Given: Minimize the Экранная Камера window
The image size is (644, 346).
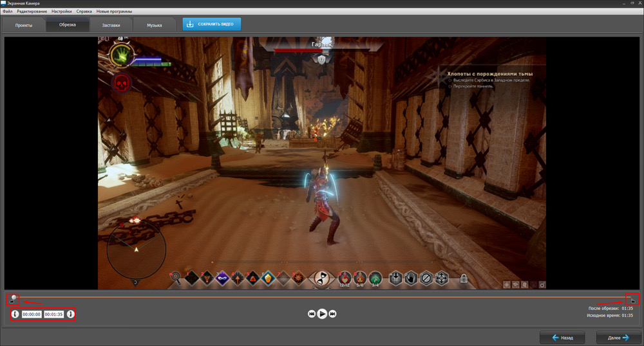Looking at the screenshot, I should [x=624, y=3].
